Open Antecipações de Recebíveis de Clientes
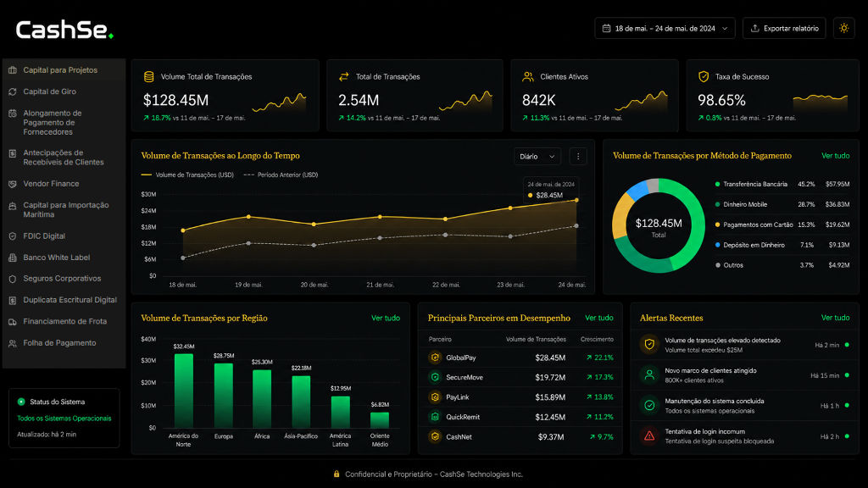This screenshot has width=868, height=488. (x=64, y=157)
